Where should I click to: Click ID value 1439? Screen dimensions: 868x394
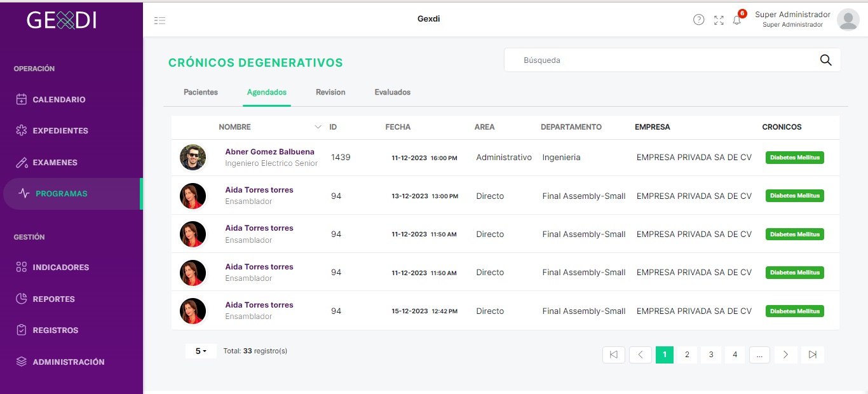coord(341,157)
